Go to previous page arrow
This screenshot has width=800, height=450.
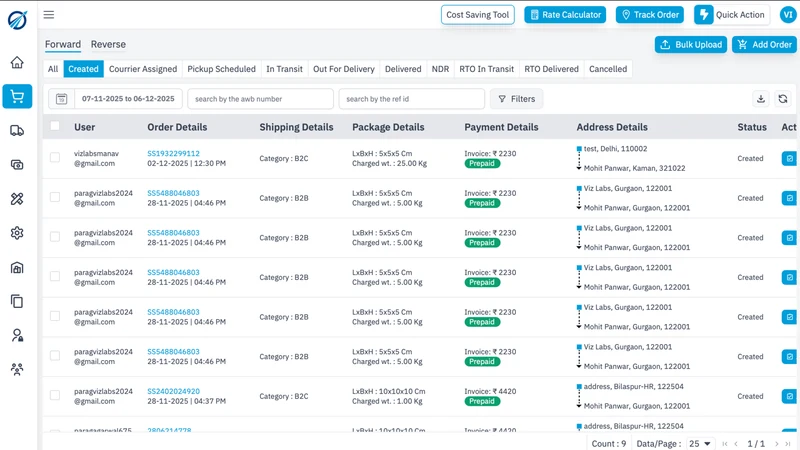click(x=736, y=444)
